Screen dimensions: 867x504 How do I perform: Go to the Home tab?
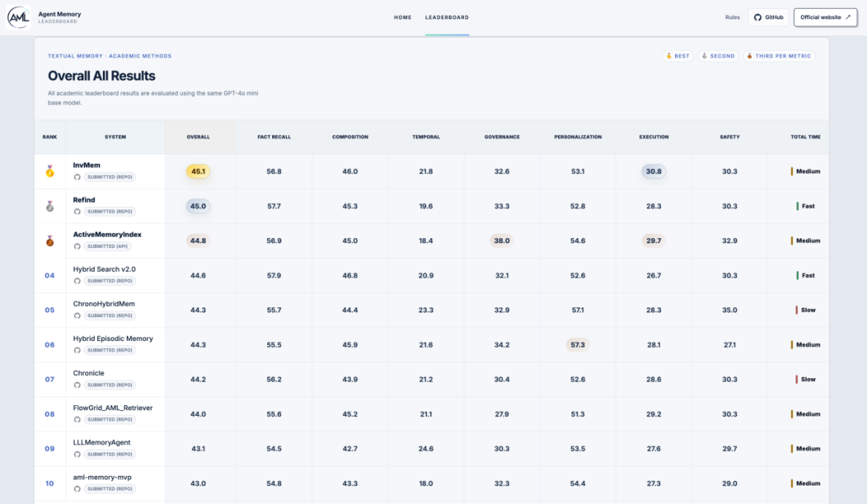coord(402,17)
